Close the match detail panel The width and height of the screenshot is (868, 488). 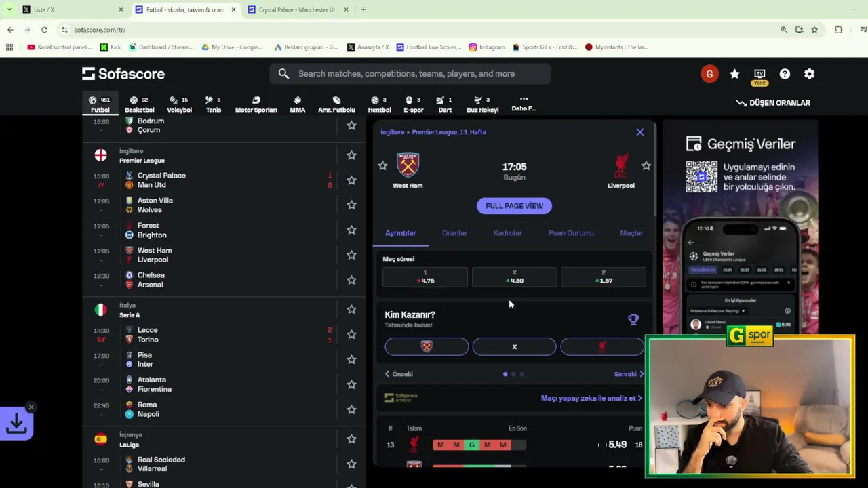tap(639, 132)
